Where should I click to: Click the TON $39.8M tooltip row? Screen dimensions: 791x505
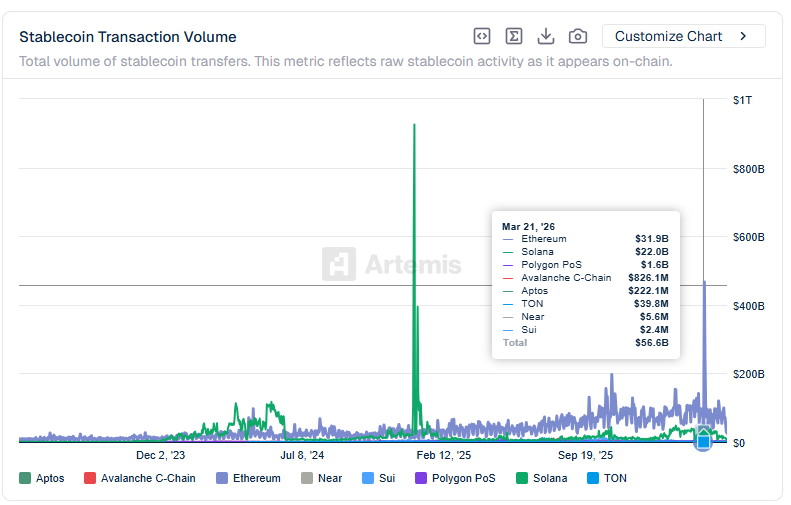coord(585,304)
